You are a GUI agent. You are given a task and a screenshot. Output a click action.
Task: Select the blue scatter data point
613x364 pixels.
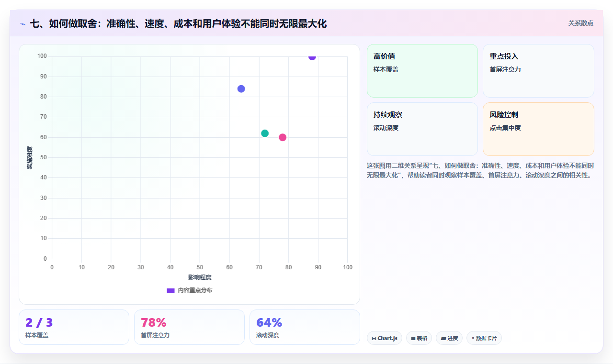tap(241, 89)
